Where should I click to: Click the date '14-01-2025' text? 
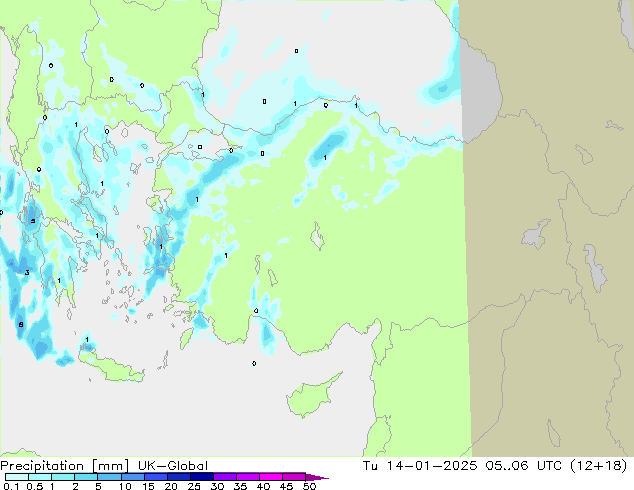[x=431, y=466]
